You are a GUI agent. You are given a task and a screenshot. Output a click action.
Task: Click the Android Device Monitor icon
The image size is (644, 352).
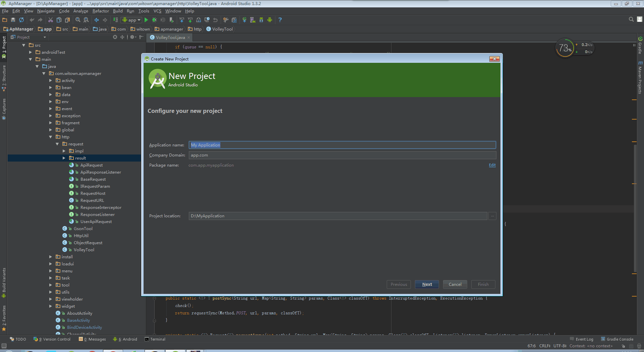270,20
